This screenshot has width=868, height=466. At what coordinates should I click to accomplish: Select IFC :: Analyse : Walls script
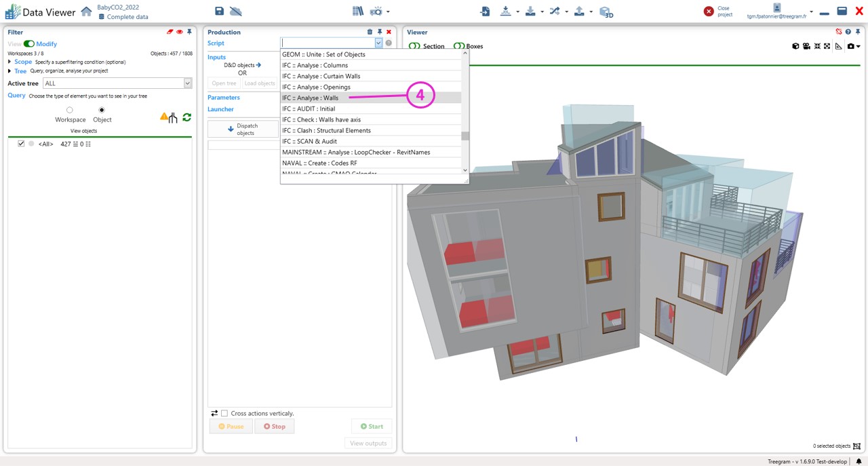coord(311,98)
